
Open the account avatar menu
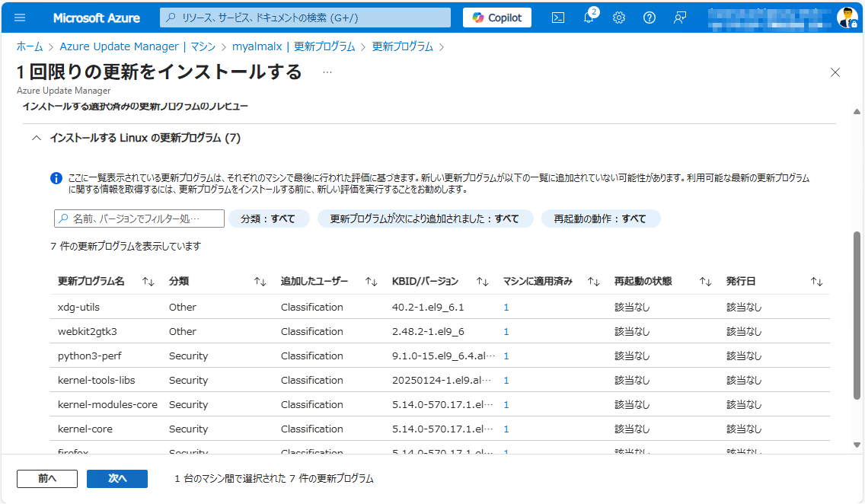(x=847, y=17)
